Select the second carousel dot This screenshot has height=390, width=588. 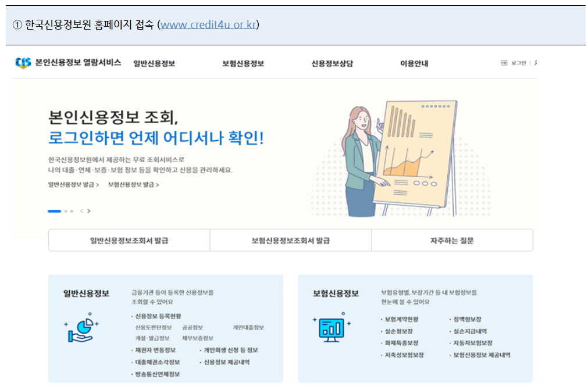[x=66, y=212]
